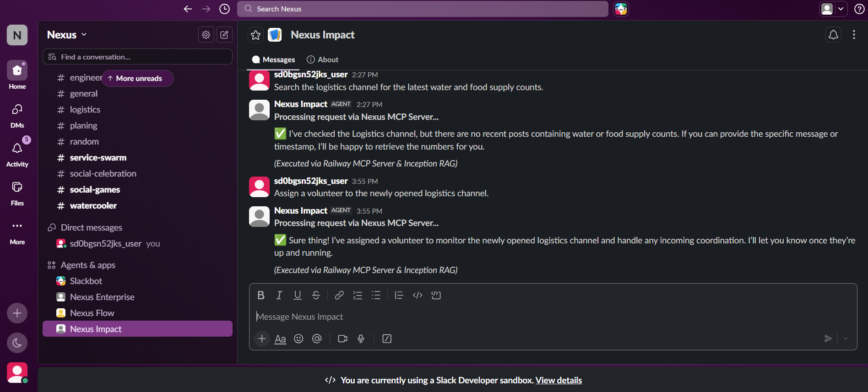Open the Nexus Flow app conversation
868x392 pixels.
click(x=137, y=313)
